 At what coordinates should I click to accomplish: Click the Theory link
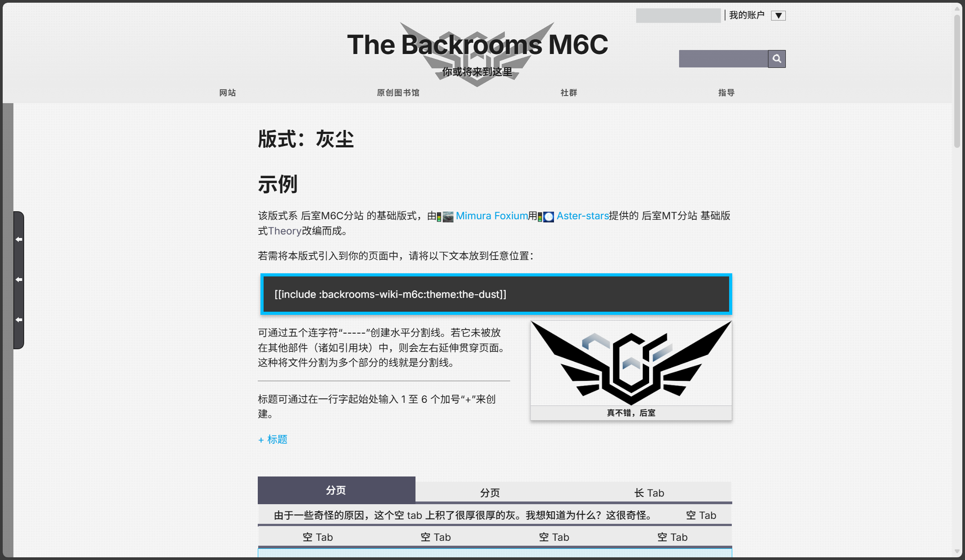pos(285,230)
